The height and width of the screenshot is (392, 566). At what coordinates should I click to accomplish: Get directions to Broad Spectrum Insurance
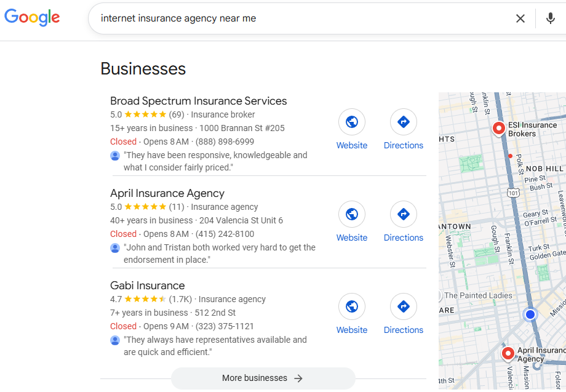point(404,122)
